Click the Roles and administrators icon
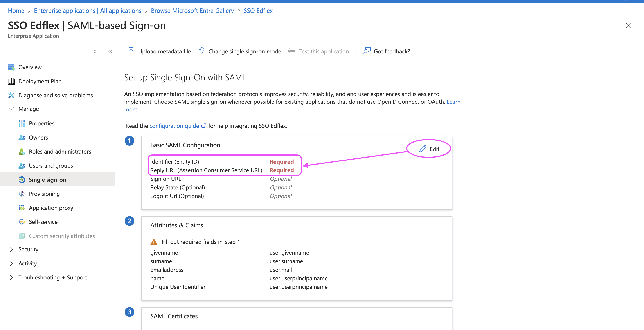The width and height of the screenshot is (644, 330). click(x=22, y=151)
